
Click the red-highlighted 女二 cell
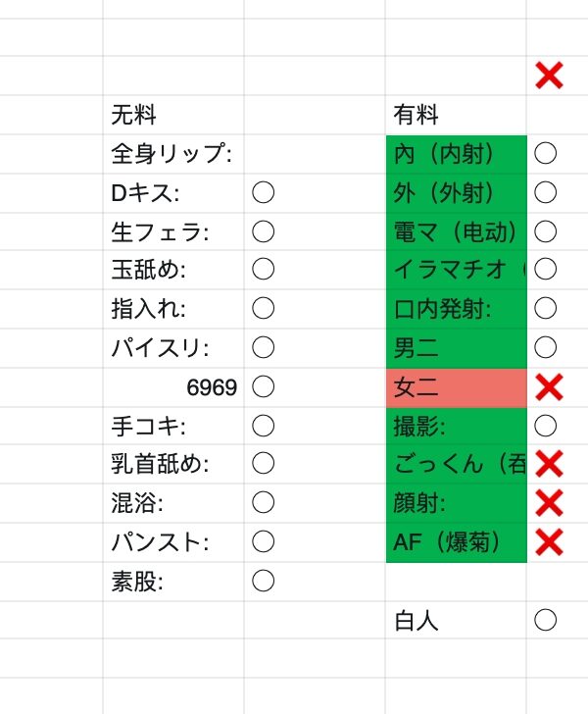[456, 387]
